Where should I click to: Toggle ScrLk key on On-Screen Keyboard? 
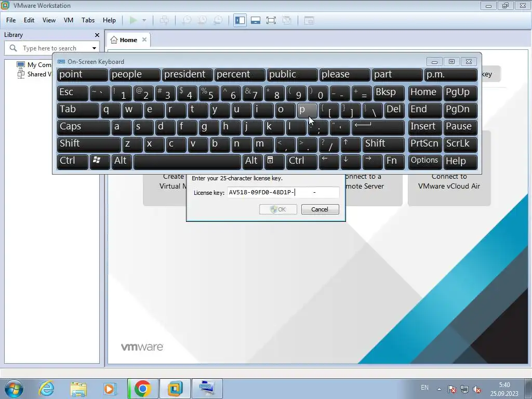pos(460,144)
